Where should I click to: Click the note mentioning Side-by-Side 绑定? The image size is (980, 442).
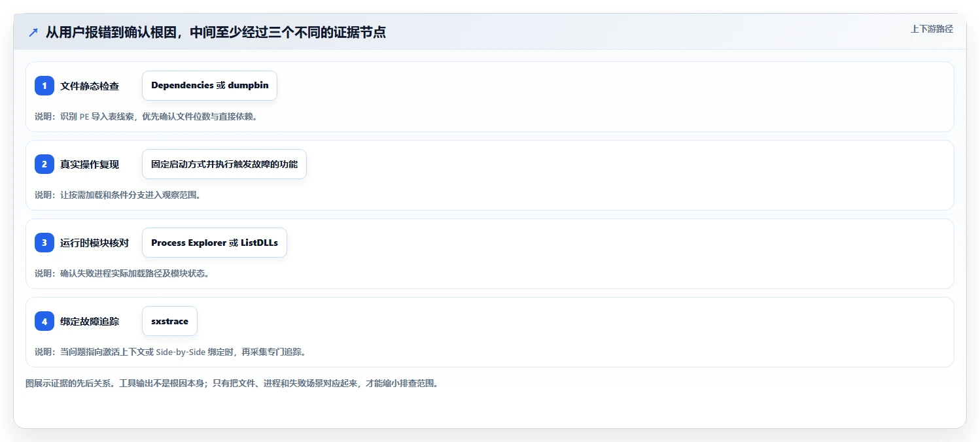tap(170, 352)
